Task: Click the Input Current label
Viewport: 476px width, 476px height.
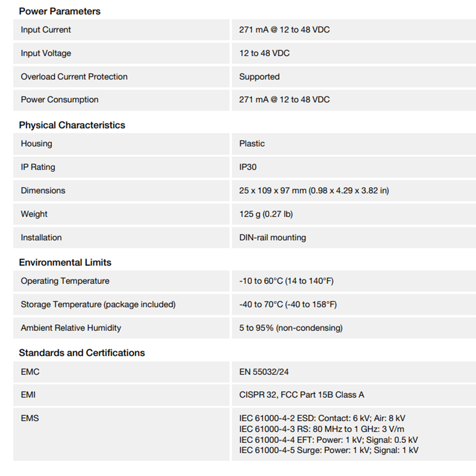Action: [46, 30]
